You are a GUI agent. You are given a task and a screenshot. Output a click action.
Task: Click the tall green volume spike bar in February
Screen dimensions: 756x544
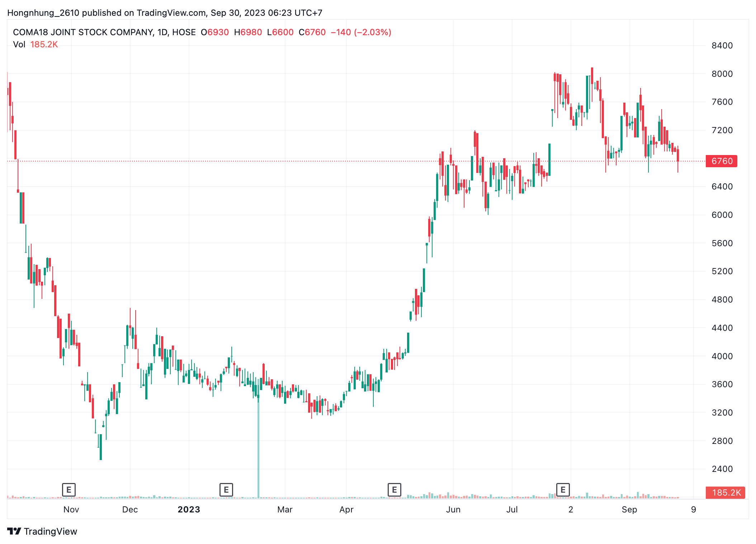point(258,439)
